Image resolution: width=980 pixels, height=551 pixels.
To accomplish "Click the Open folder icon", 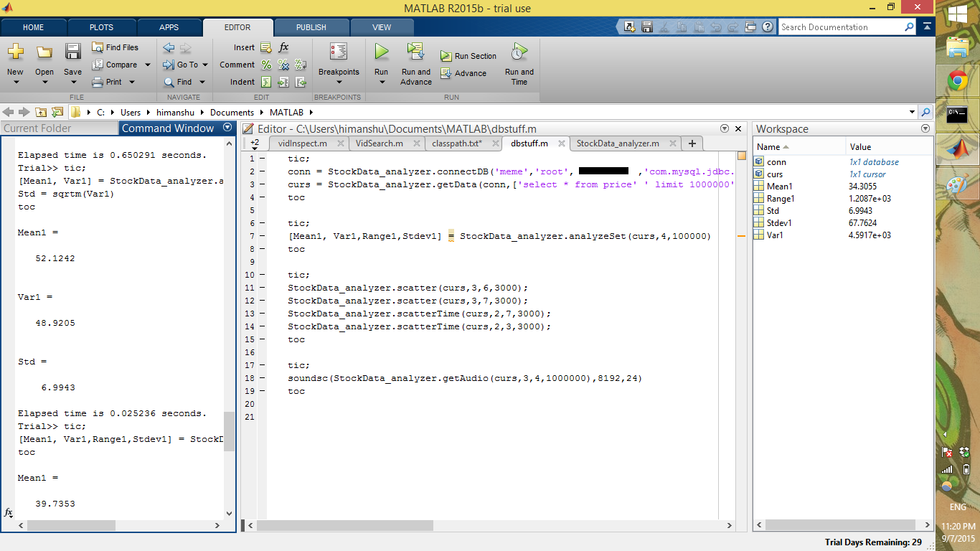I will (44, 52).
